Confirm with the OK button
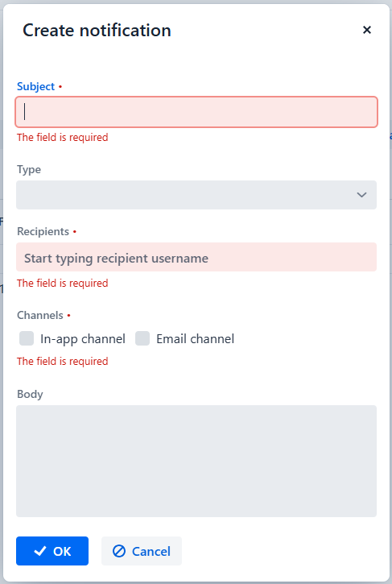This screenshot has height=584, width=392. [52, 551]
